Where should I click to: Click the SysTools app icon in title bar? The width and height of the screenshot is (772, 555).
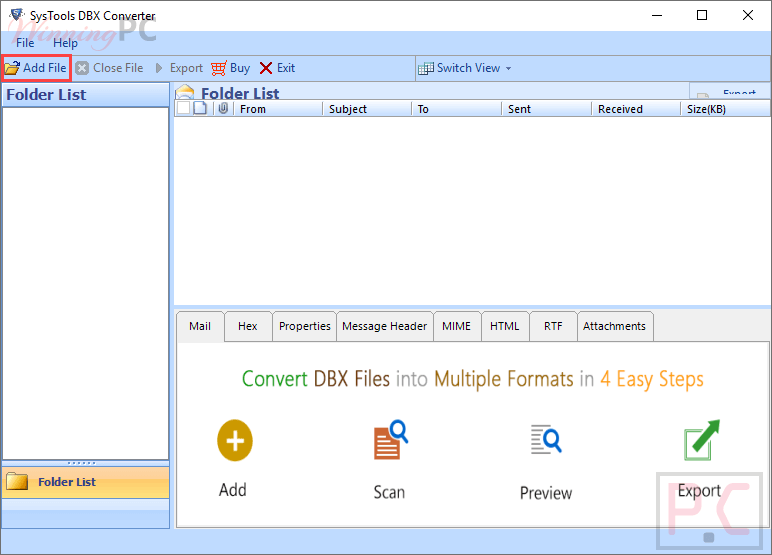click(x=17, y=14)
